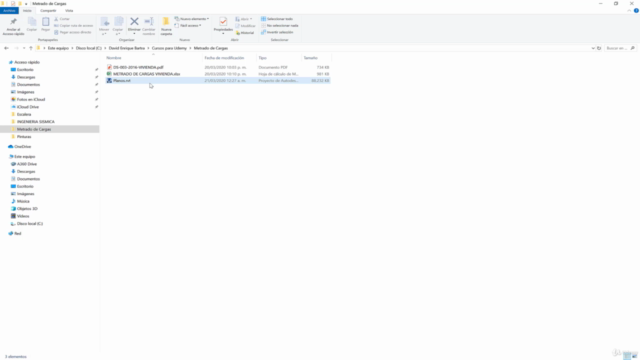Click the Eliminar X icon
Viewport: 640px width, 360px height.
pos(134,22)
